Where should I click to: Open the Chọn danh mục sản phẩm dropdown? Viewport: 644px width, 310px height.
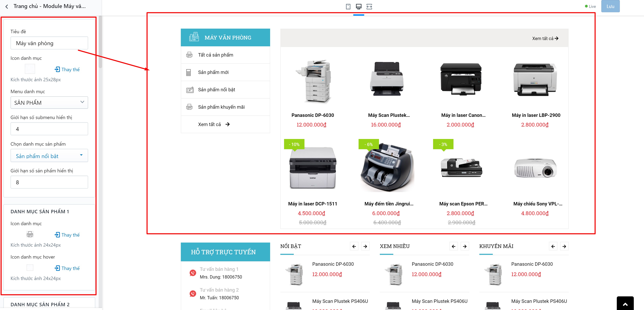coord(49,156)
